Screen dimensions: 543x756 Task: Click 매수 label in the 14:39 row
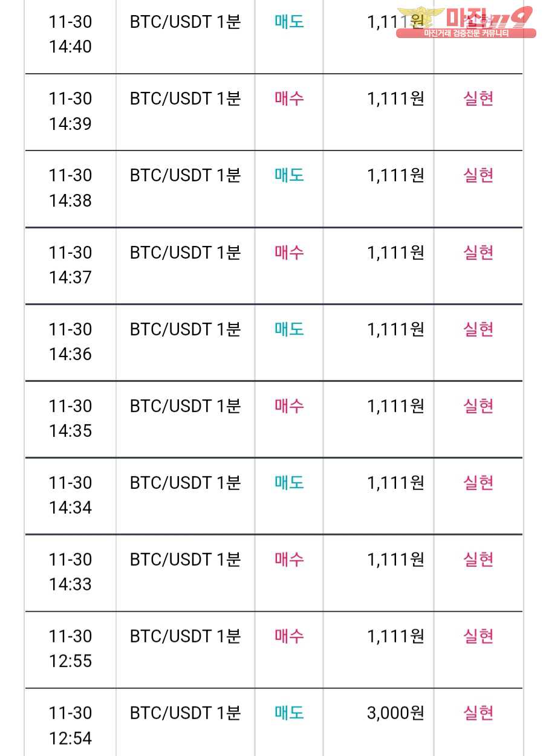289,99
